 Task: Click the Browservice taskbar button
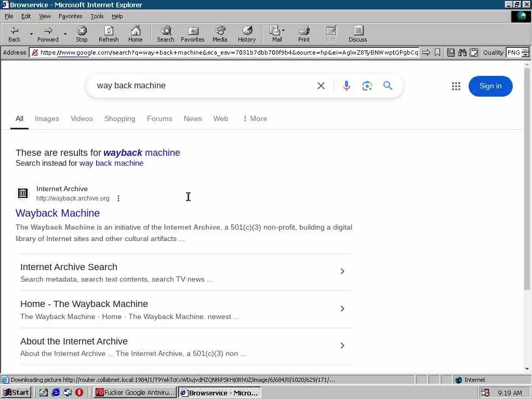pyautogui.click(x=220, y=393)
